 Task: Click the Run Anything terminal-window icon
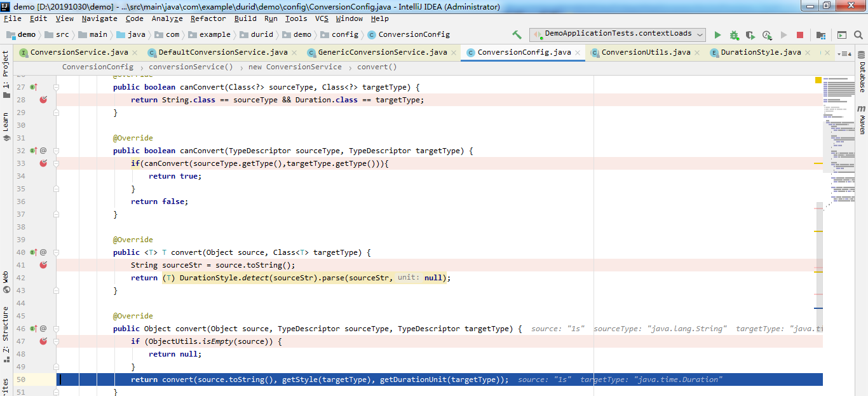point(841,35)
